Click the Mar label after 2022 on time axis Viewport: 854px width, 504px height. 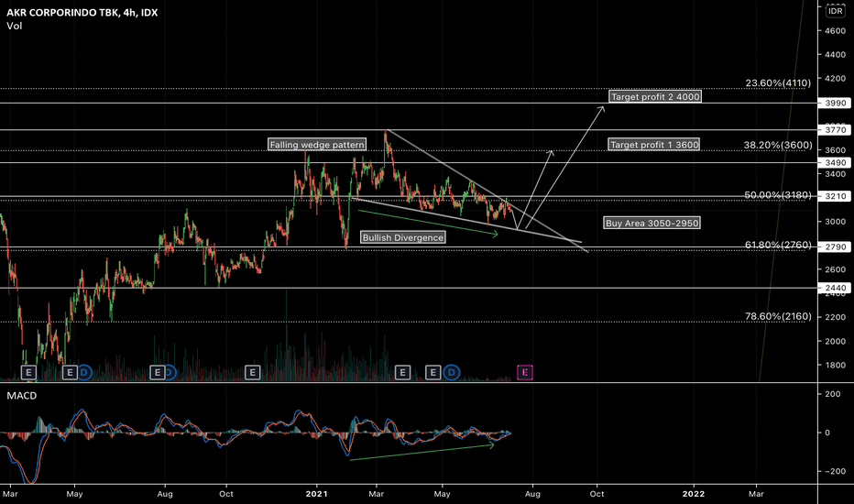[756, 494]
